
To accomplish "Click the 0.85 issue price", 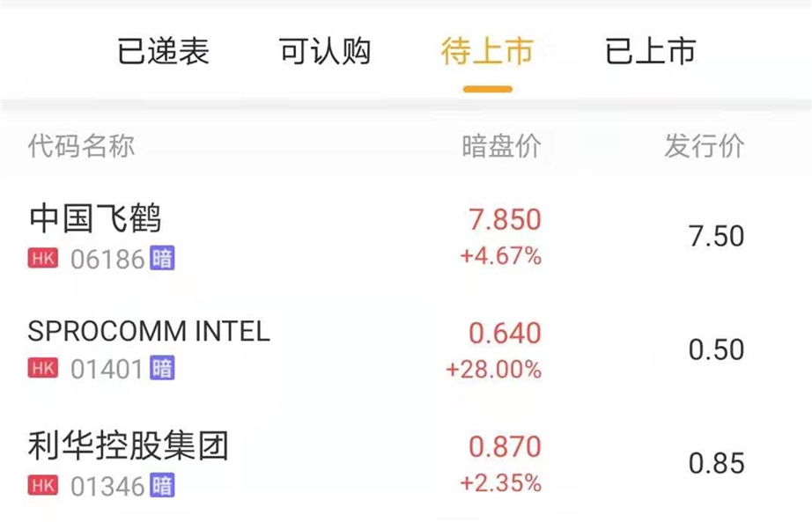I will click(716, 463).
